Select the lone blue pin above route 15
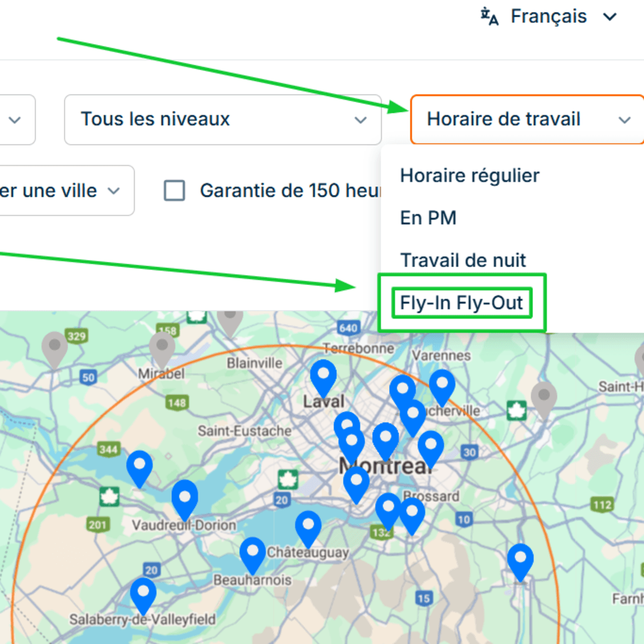This screenshot has width=644, height=644. [521, 563]
